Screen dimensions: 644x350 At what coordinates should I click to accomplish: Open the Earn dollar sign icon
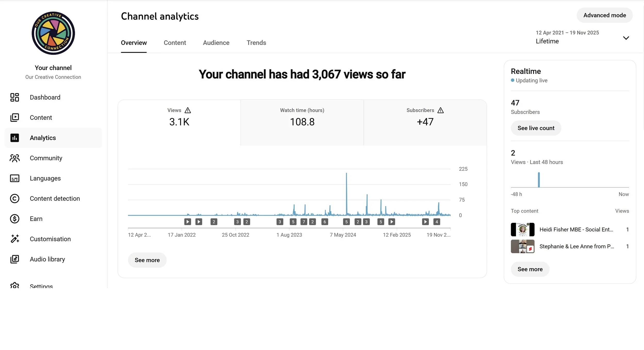tap(15, 219)
